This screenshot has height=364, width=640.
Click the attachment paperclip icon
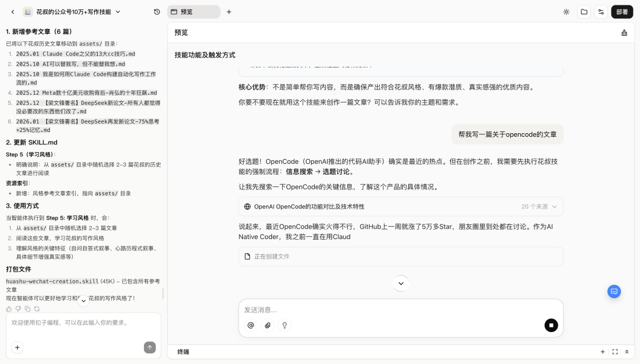[268, 326]
